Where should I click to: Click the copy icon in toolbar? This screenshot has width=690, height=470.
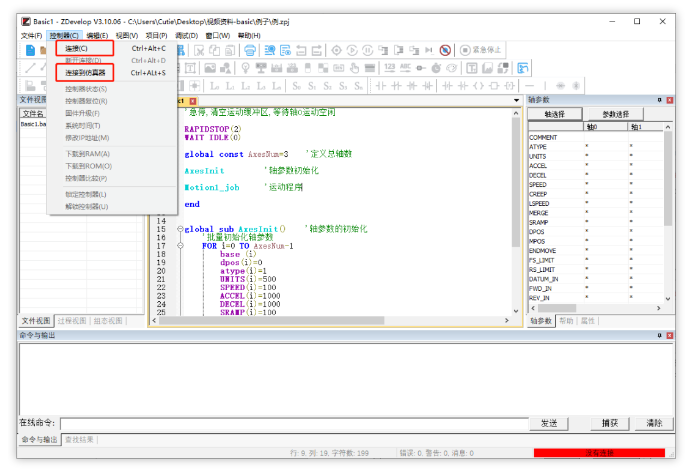click(x=214, y=50)
